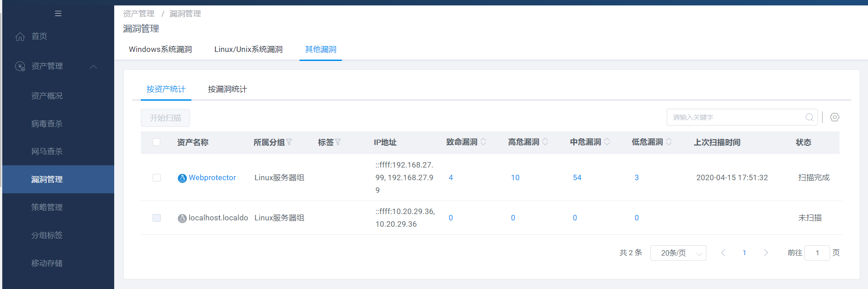Open 病毒查杀 in the sidebar

click(47, 124)
